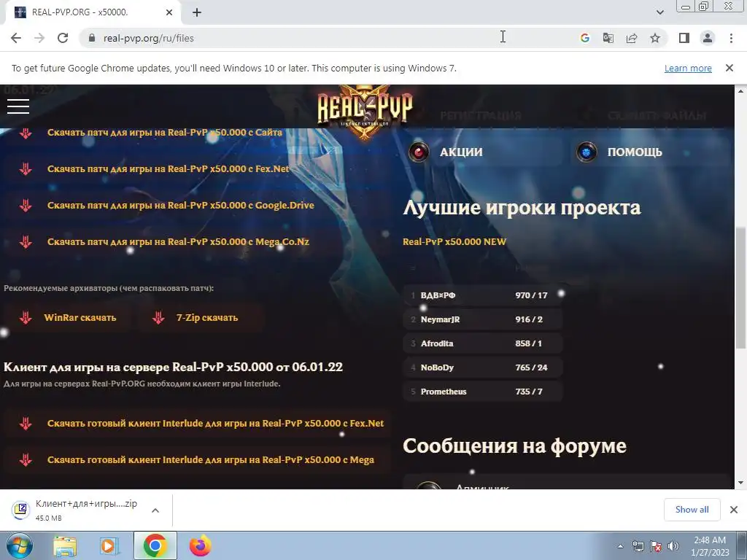Screen dimensions: 747x560
Task: Bookmark this page with star
Action: point(655,38)
